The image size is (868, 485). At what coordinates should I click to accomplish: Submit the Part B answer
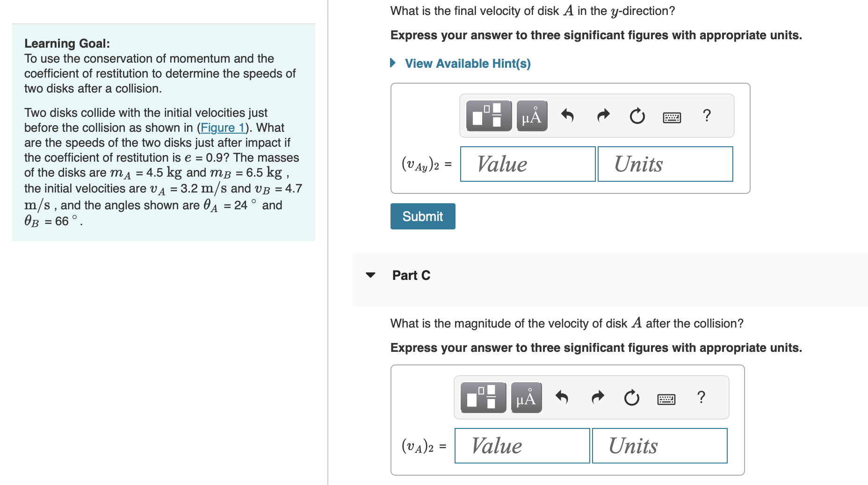click(x=422, y=216)
